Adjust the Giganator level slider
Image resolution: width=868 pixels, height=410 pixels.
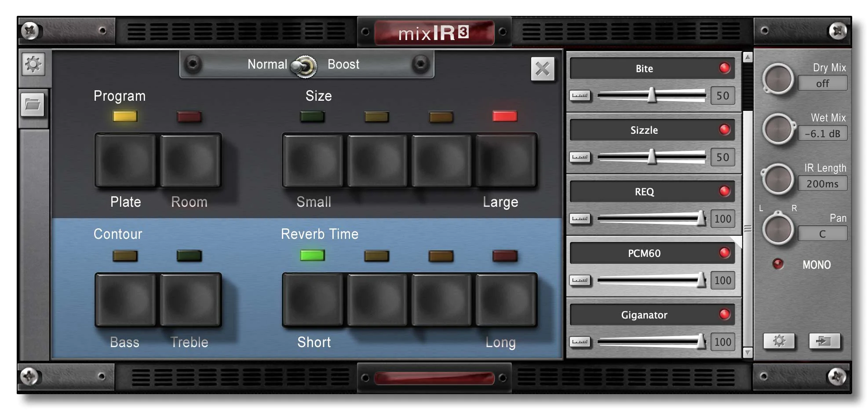tap(652, 342)
